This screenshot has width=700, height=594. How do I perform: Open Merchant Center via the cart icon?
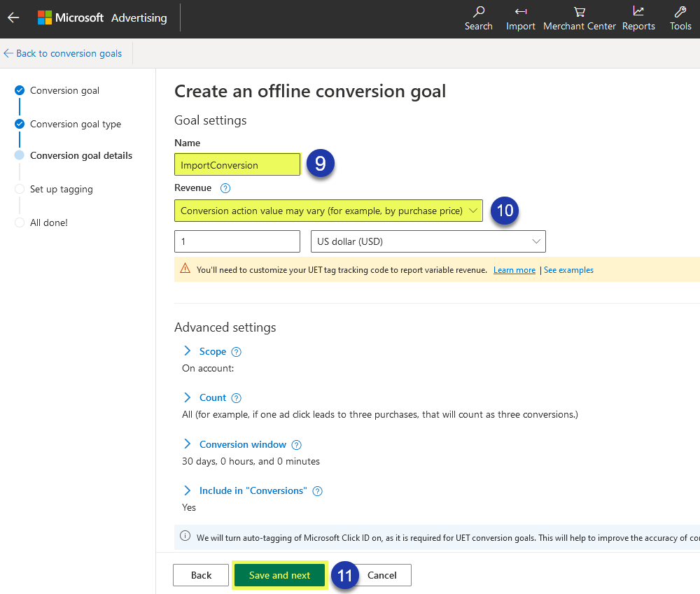pos(579,17)
